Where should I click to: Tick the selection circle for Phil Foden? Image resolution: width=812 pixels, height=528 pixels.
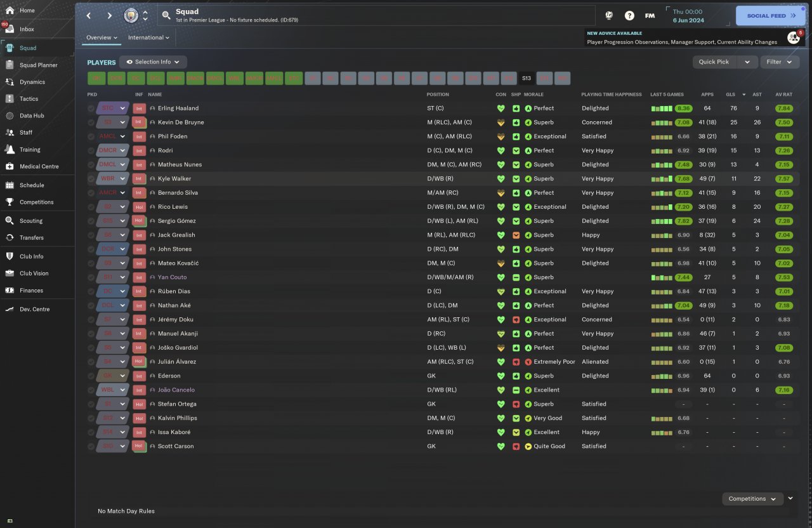coord(91,136)
